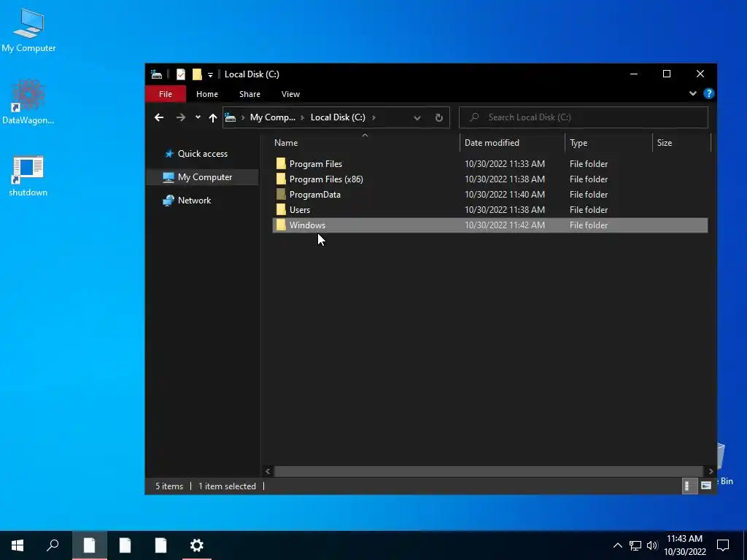
Task: Sort by the Date modified column
Action: pyautogui.click(x=512, y=143)
